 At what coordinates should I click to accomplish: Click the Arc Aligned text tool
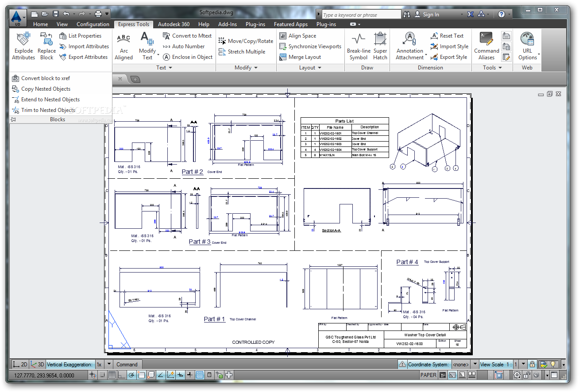[124, 46]
